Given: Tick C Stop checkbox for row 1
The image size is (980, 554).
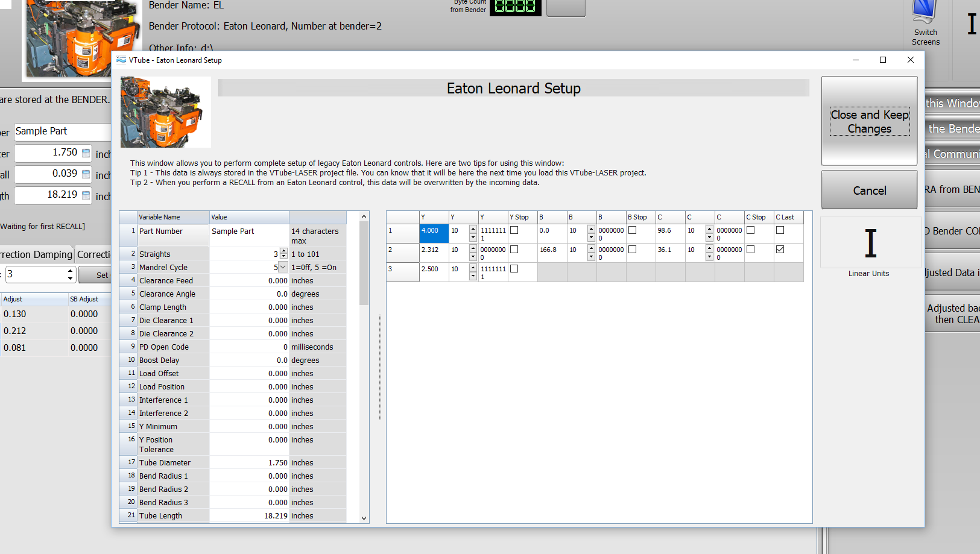Looking at the screenshot, I should click(750, 230).
